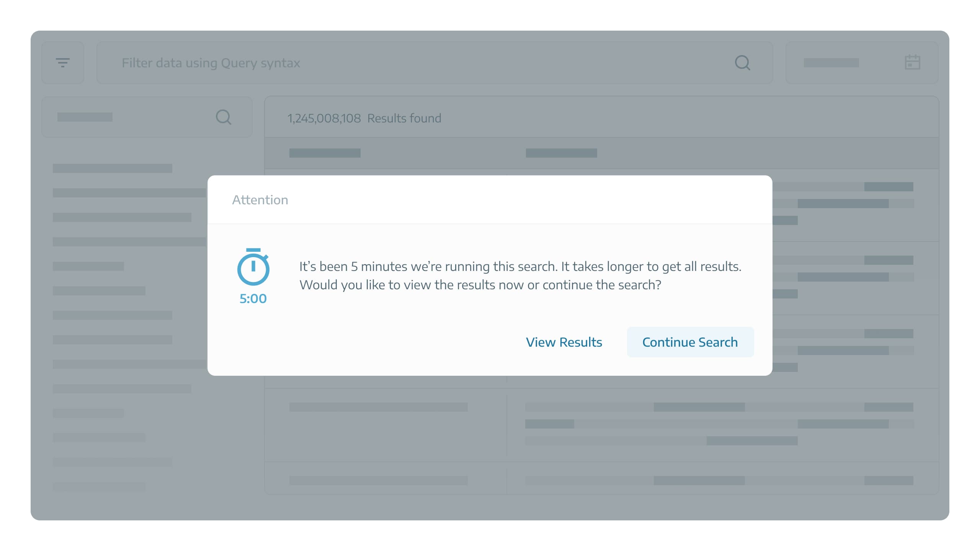Open the calendar date picker icon
Viewport: 980px width, 551px height.
912,62
